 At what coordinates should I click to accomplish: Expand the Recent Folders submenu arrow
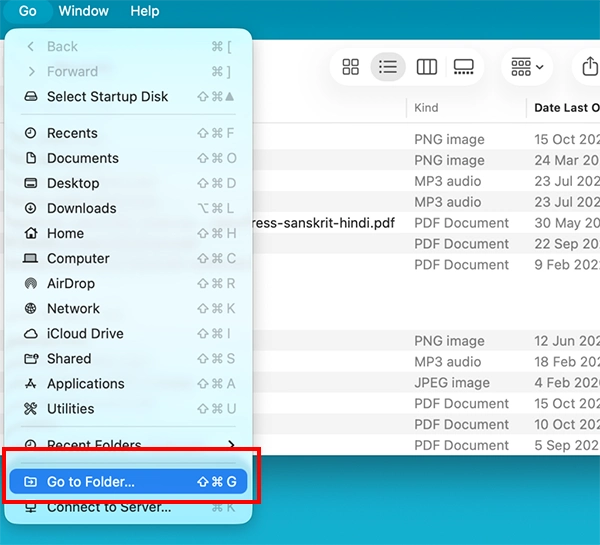point(231,444)
